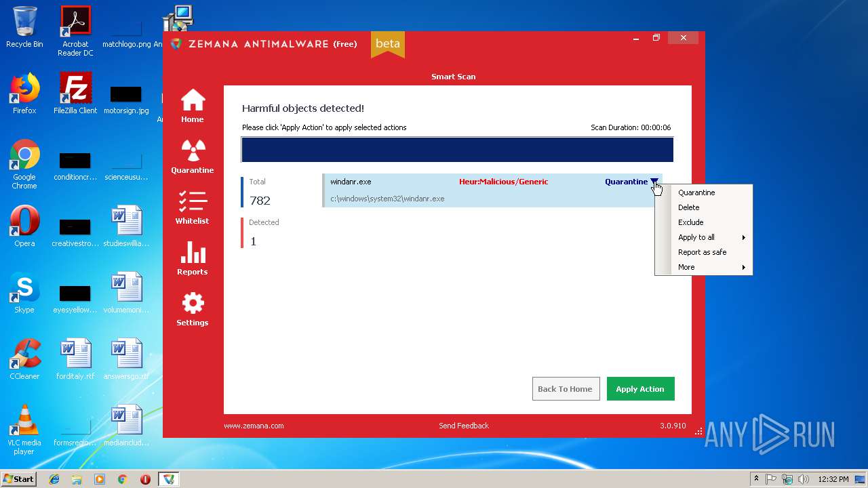Click the Action Center flag tray icon
This screenshot has width=868, height=488.
point(772,479)
